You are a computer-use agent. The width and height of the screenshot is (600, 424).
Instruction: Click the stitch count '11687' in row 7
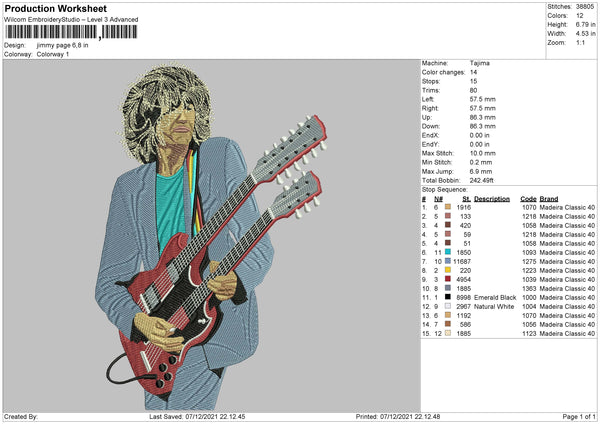pyautogui.click(x=462, y=262)
